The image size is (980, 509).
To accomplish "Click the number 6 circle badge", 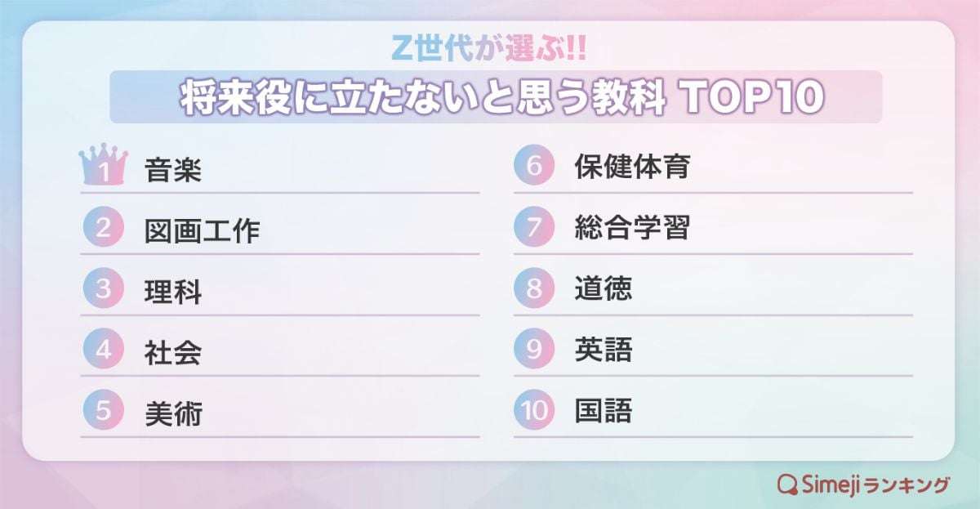I will point(533,167).
